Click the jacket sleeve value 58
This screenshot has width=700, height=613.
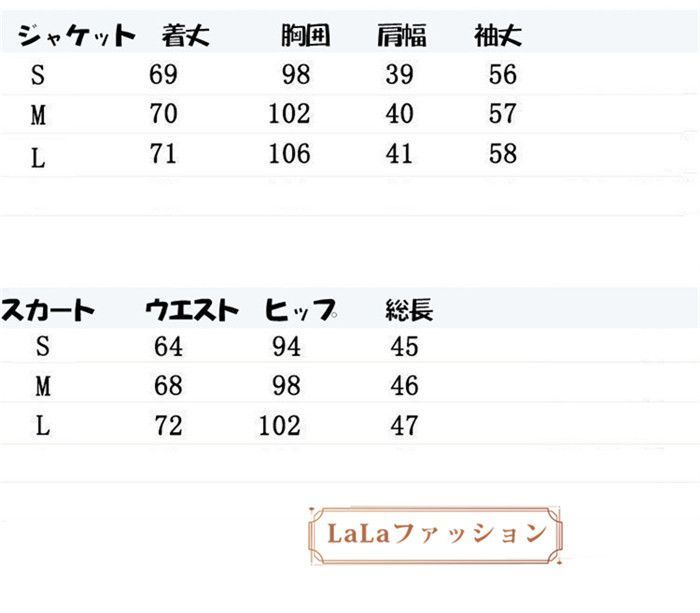[503, 154]
